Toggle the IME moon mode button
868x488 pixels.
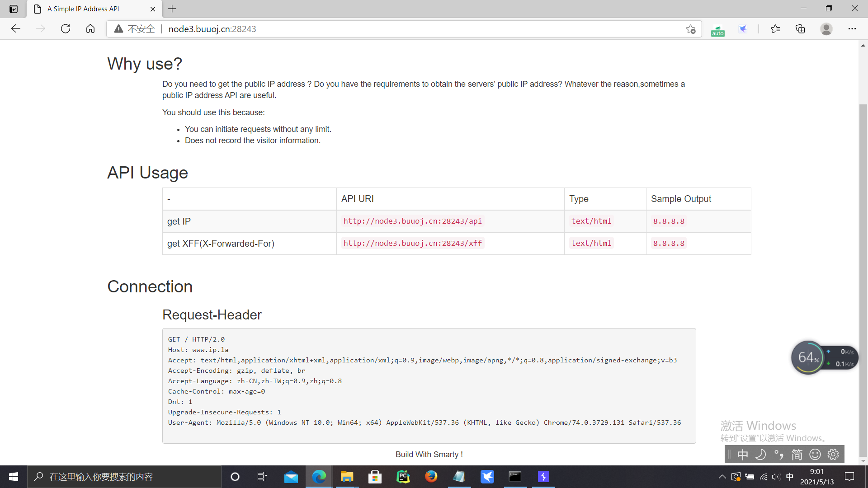(760, 454)
